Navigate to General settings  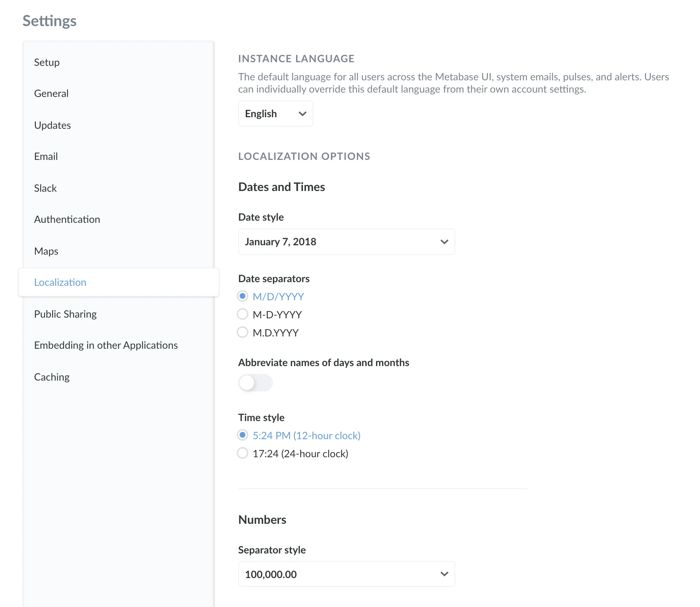(x=51, y=93)
